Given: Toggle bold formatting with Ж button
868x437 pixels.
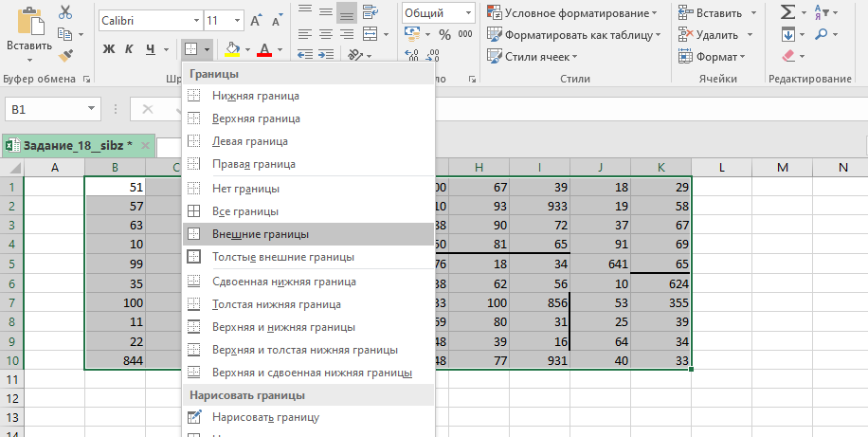Looking at the screenshot, I should pos(108,48).
